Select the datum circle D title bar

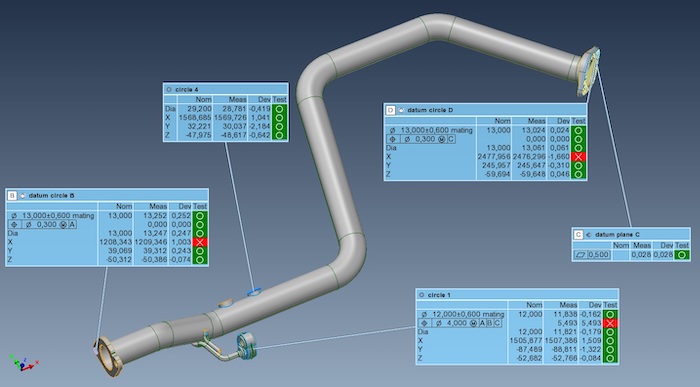[x=485, y=110]
